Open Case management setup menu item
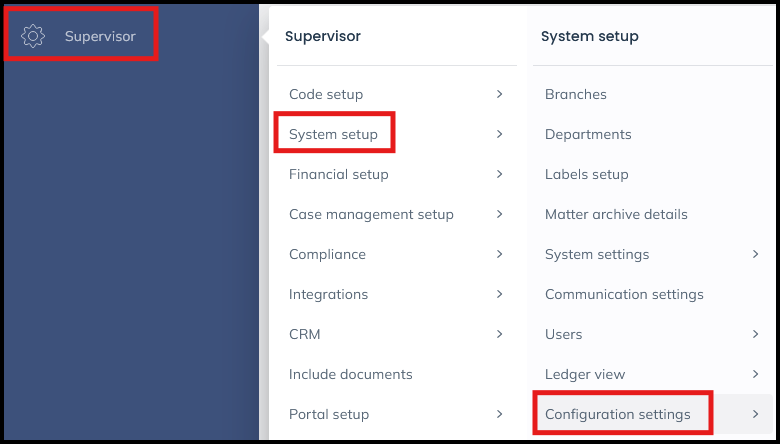The height and width of the screenshot is (444, 780). pos(371,214)
